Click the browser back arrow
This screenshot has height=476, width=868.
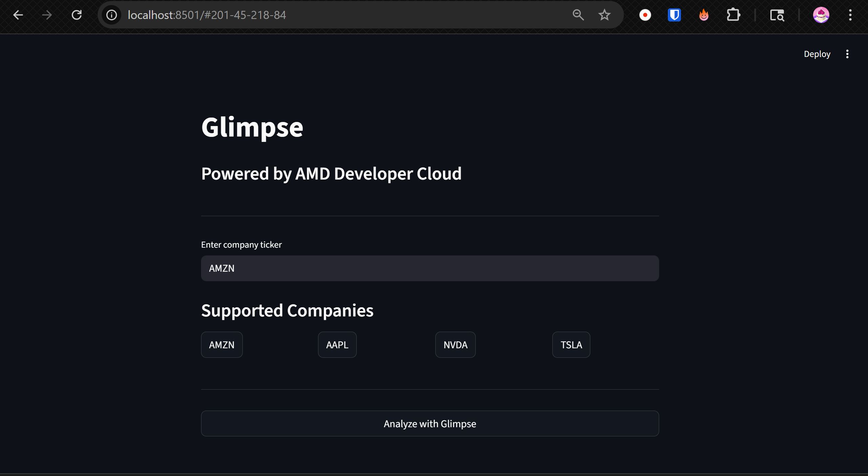click(x=18, y=15)
